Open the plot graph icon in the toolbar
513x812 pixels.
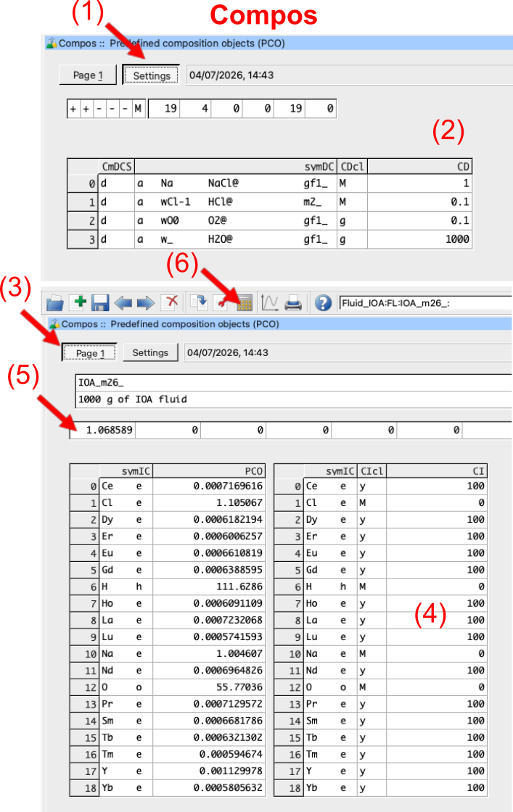click(x=269, y=302)
